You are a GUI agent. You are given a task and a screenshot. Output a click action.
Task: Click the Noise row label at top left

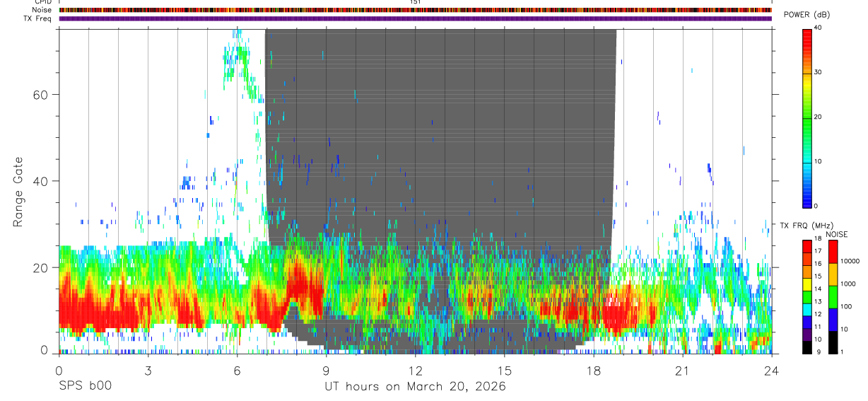pyautogui.click(x=42, y=10)
